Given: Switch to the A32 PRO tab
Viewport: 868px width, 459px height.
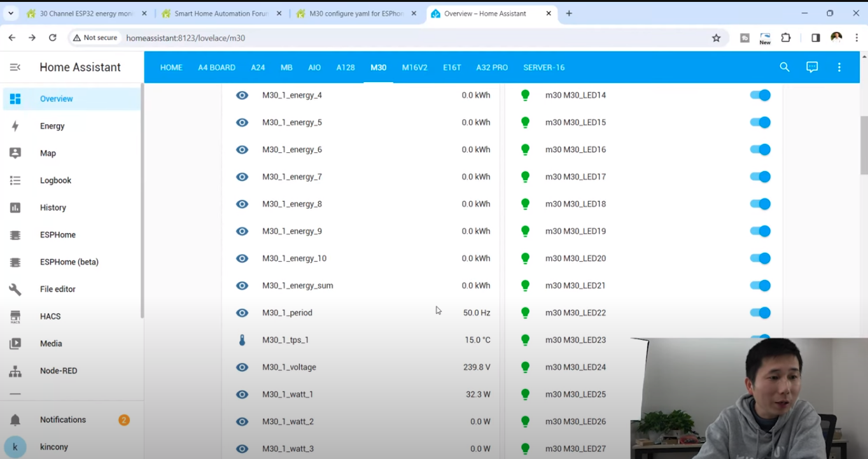Looking at the screenshot, I should coord(492,67).
